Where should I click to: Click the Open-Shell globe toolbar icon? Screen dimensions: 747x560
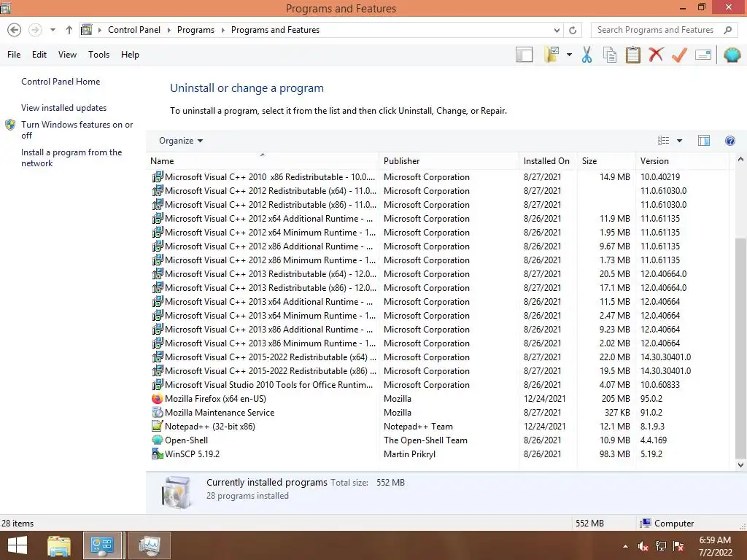732,55
